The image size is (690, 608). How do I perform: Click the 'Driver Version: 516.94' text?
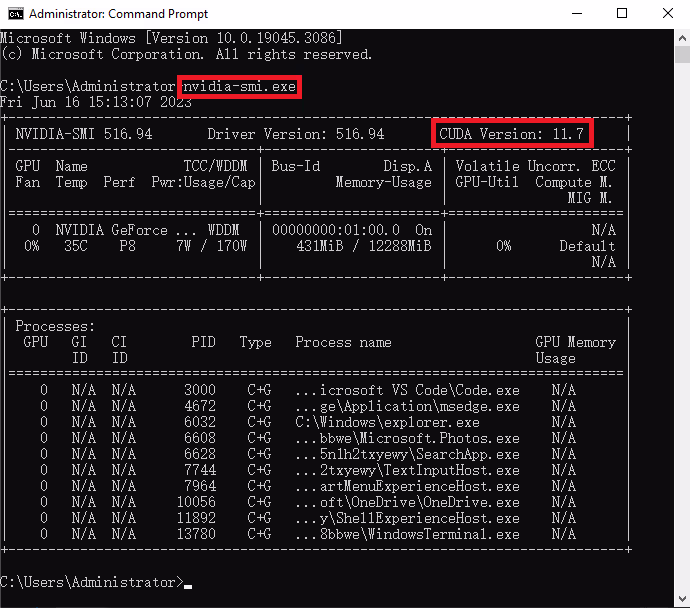pos(296,134)
